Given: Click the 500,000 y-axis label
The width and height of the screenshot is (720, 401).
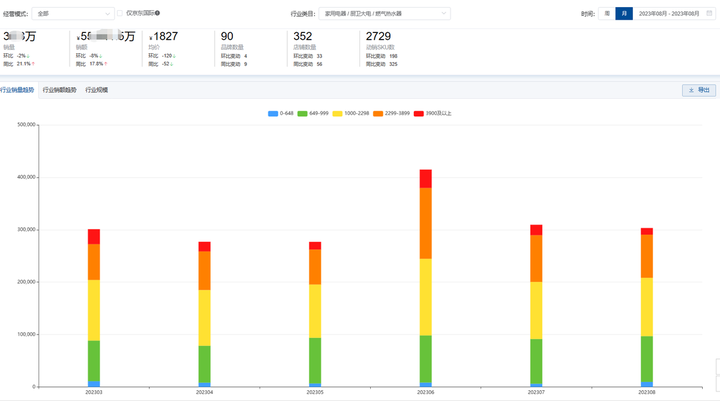Looking at the screenshot, I should pyautogui.click(x=27, y=124).
